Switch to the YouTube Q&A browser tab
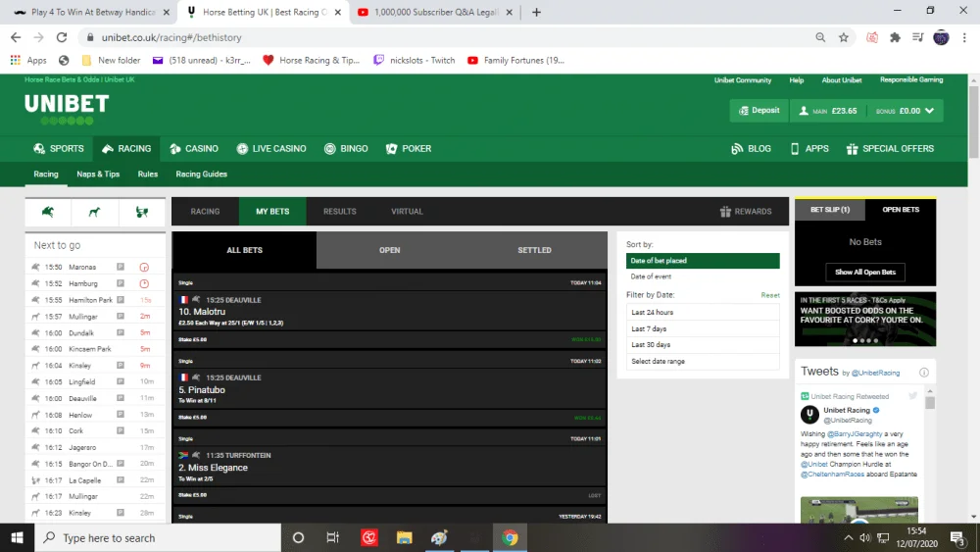The width and height of the screenshot is (980, 552). pos(436,12)
